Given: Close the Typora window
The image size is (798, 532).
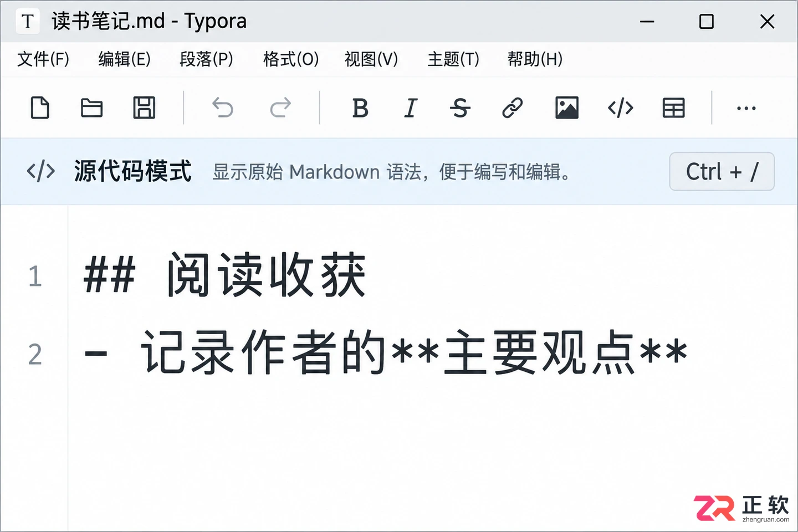Looking at the screenshot, I should pyautogui.click(x=768, y=22).
